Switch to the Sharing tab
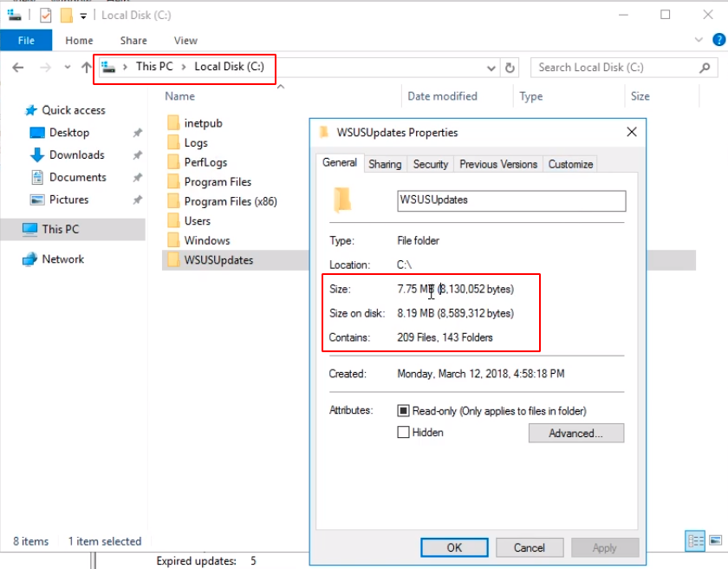The image size is (728, 569). point(385,164)
